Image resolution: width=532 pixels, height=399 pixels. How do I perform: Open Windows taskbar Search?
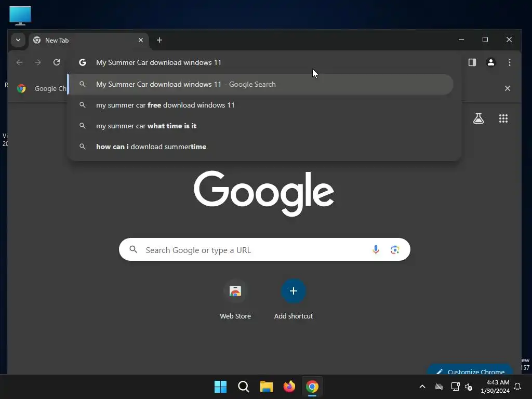pyautogui.click(x=244, y=387)
